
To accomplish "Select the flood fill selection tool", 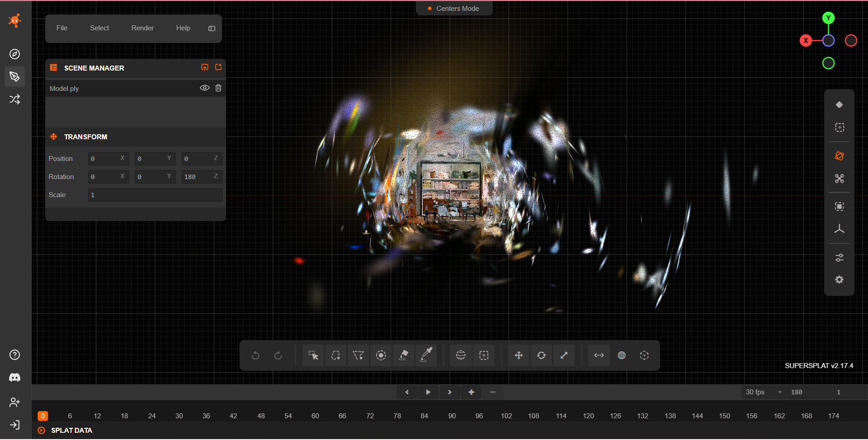I will 404,356.
